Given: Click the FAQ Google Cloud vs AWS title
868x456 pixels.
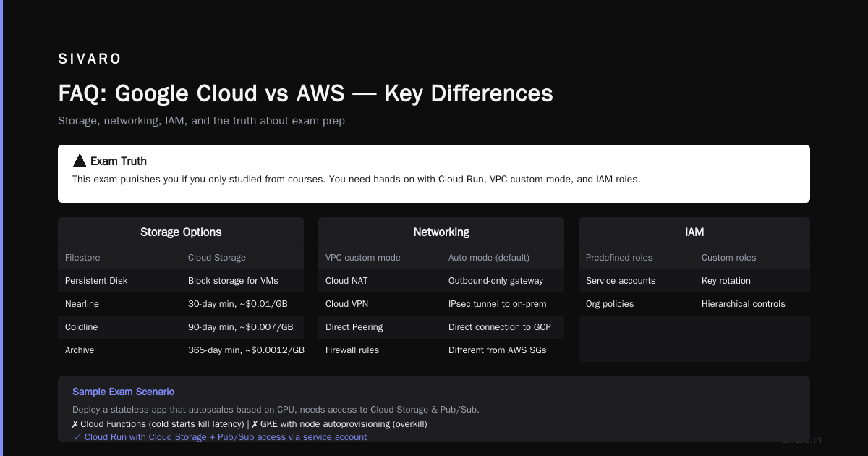Looking at the screenshot, I should point(305,93).
